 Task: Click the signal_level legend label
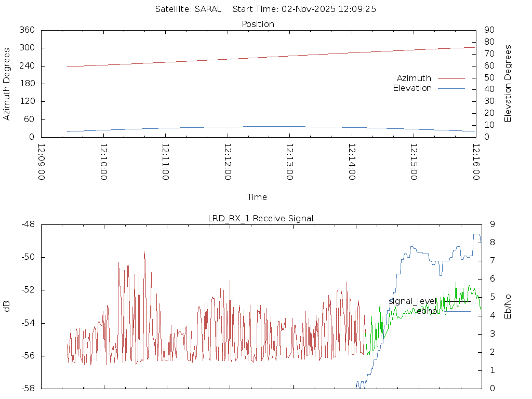[x=412, y=301]
